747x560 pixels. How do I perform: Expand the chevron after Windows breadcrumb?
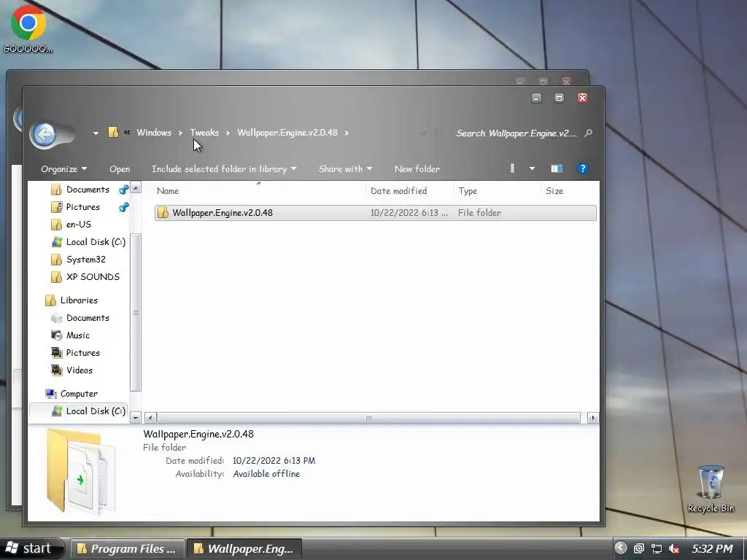coord(180,133)
